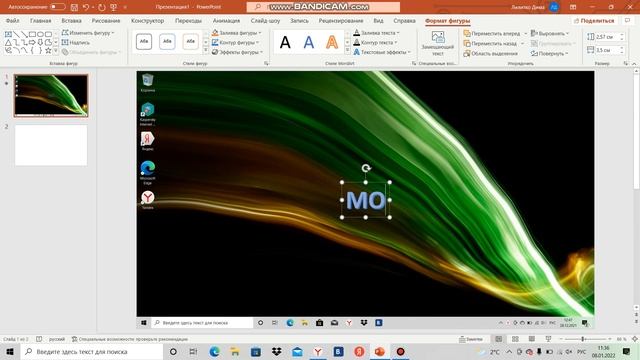Open the Слайд-шоу tab
640x360 pixels.
265,20
